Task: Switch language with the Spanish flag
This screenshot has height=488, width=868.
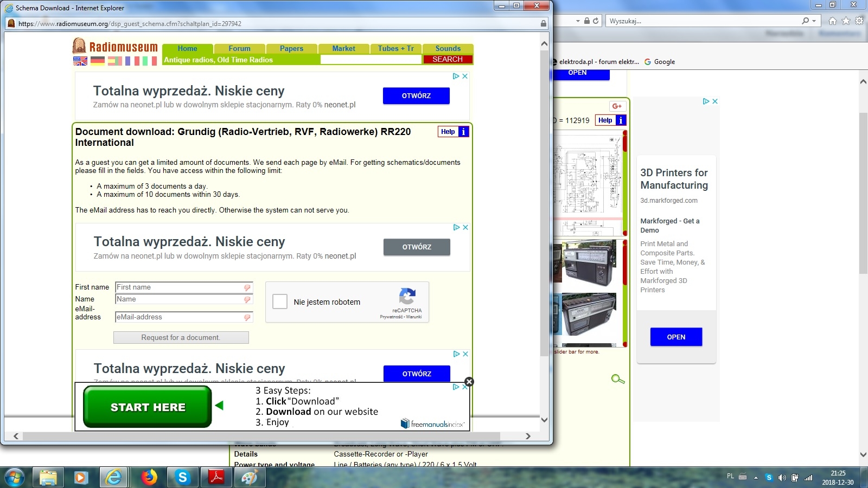Action: [115, 61]
